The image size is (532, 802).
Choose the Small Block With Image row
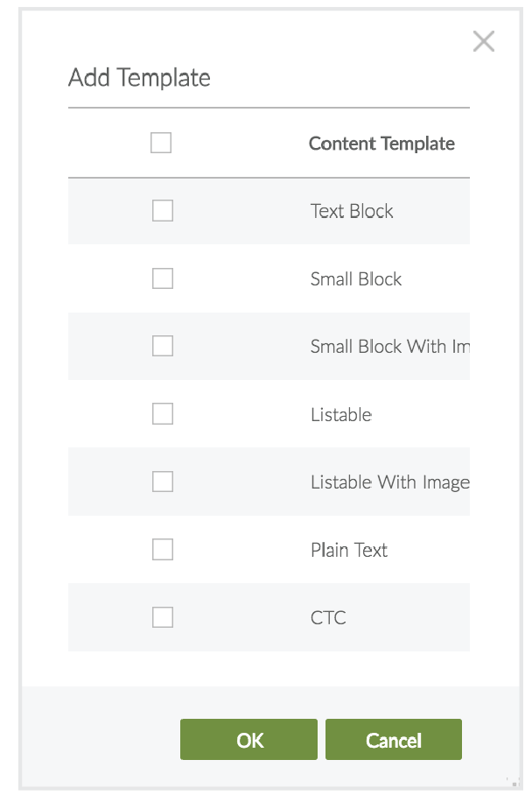coord(389,347)
